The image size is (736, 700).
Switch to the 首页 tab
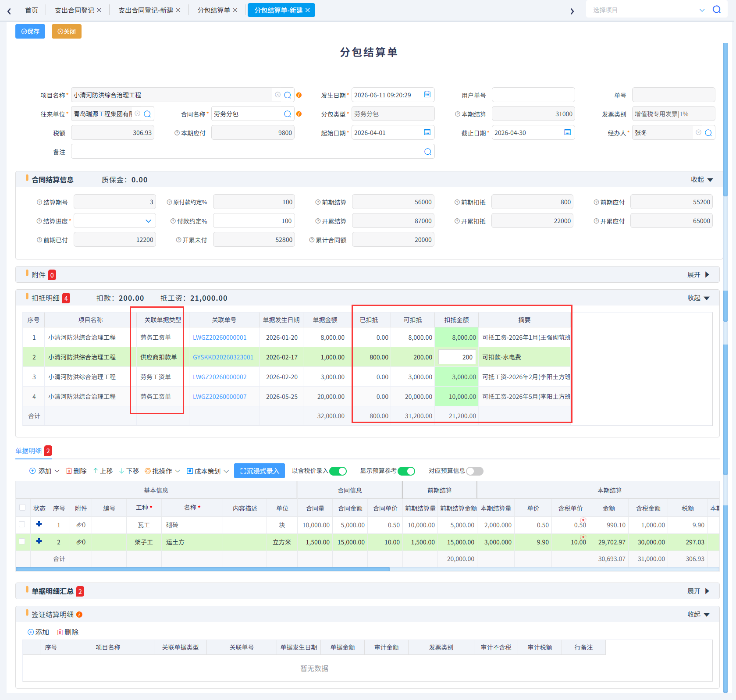[x=32, y=10]
